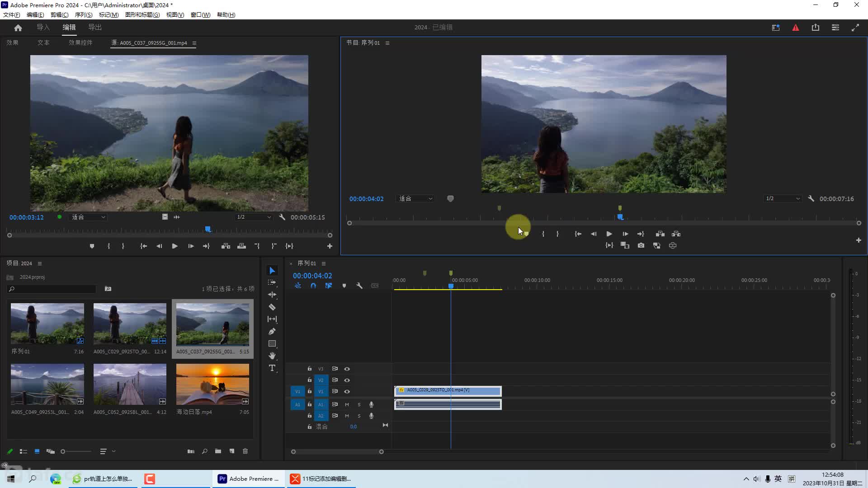Click New Item icon in project panel
868x488 pixels.
coord(232,451)
